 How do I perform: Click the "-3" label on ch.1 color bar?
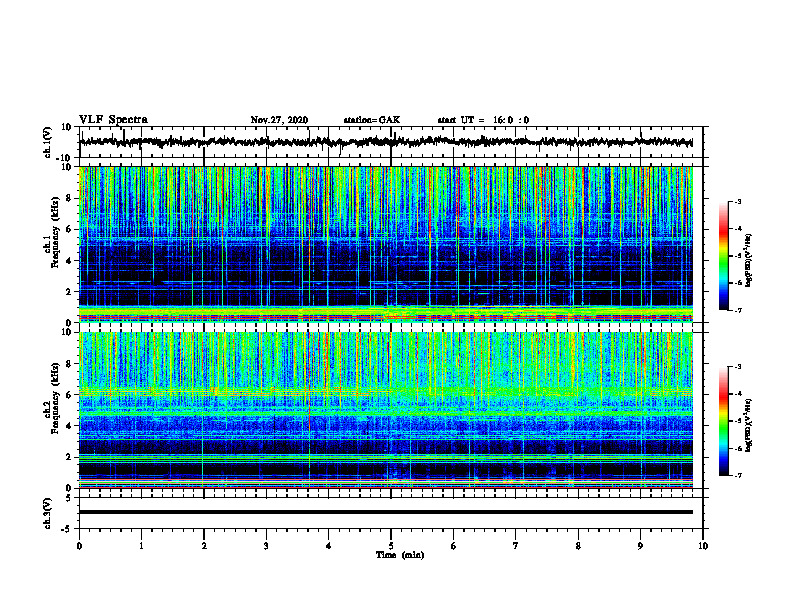[x=737, y=201]
